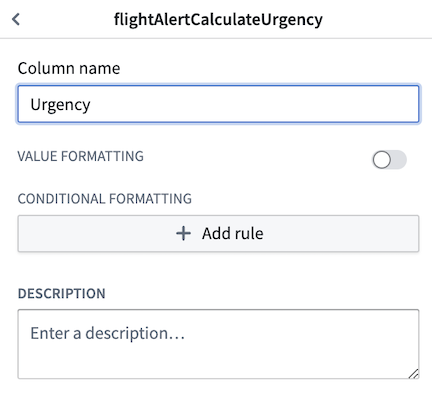Click the Enter a description placeholder text
The height and width of the screenshot is (417, 432).
[107, 333]
